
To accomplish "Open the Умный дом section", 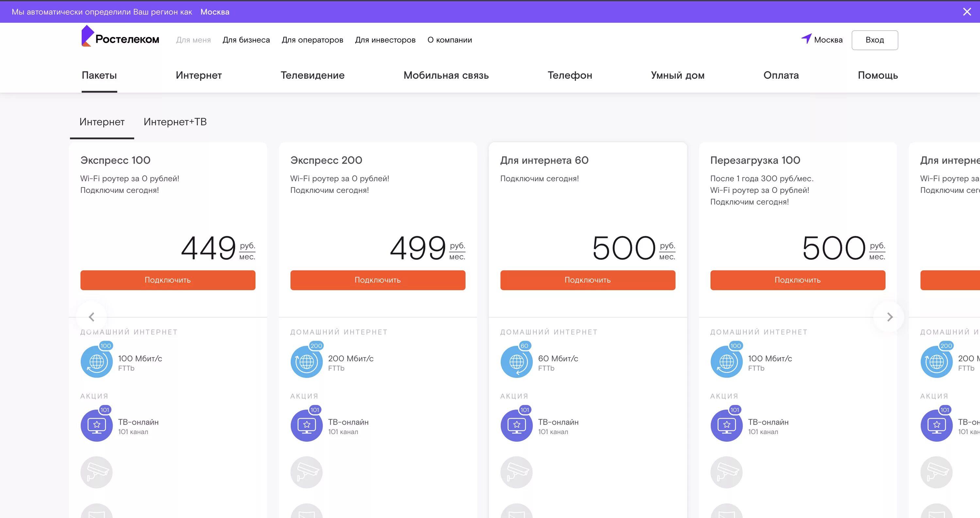I will click(678, 75).
